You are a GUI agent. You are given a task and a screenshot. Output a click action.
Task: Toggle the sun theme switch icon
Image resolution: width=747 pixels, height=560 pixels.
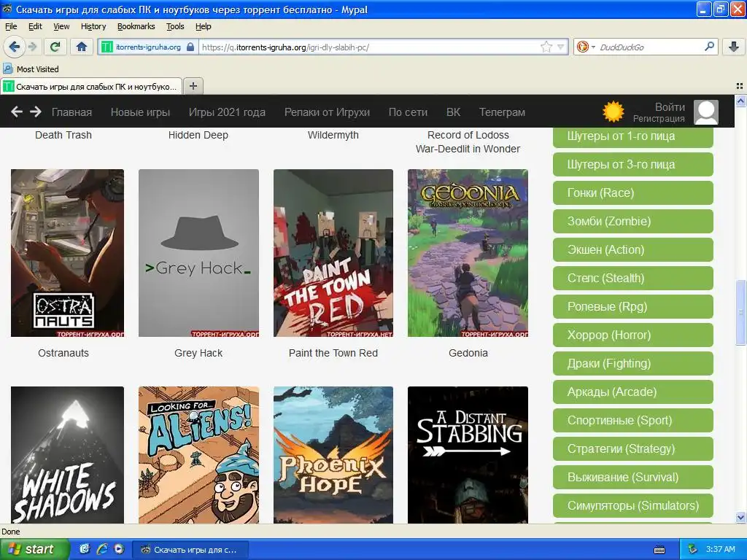[x=613, y=112]
